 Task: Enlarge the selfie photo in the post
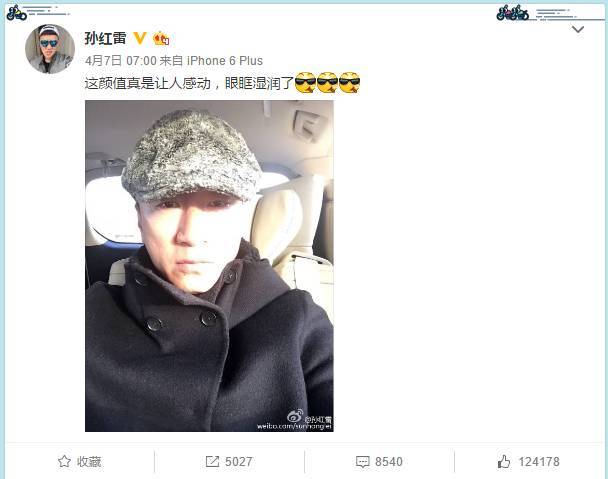[209, 266]
